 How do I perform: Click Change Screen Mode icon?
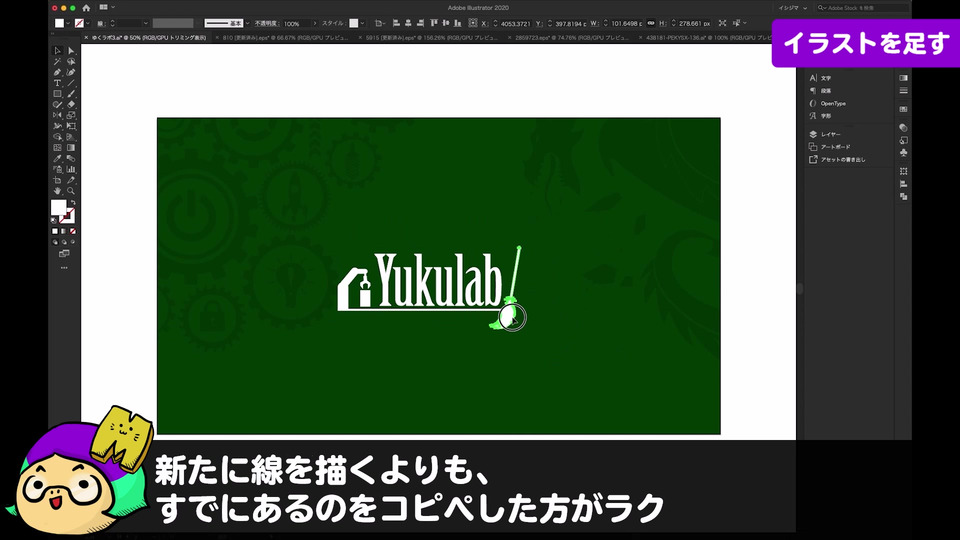click(x=64, y=253)
